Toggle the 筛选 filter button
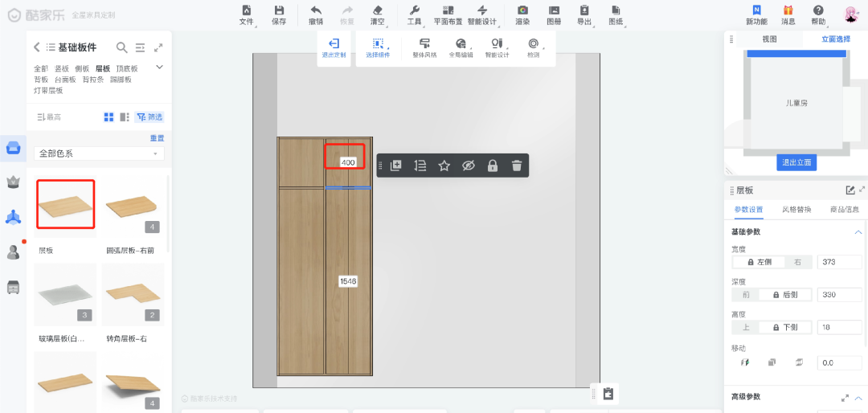Image resolution: width=868 pixels, height=413 pixels. pyautogui.click(x=149, y=117)
